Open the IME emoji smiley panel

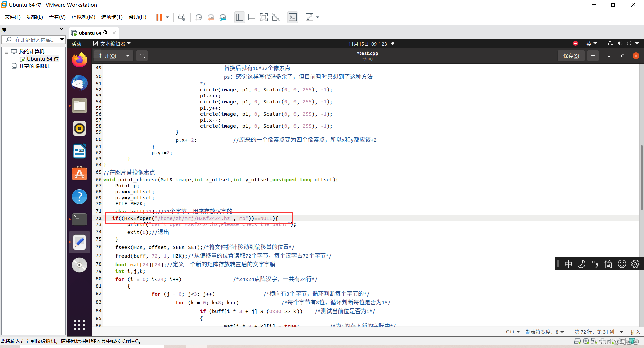point(622,264)
